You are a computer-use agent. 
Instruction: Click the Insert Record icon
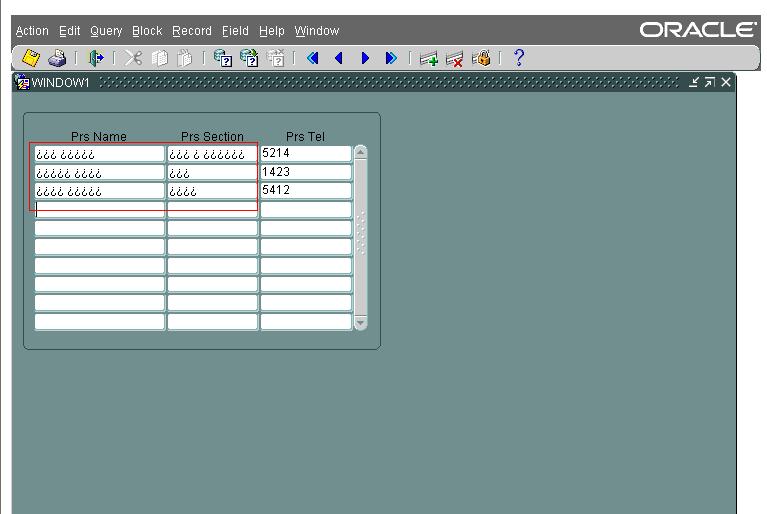tap(429, 59)
